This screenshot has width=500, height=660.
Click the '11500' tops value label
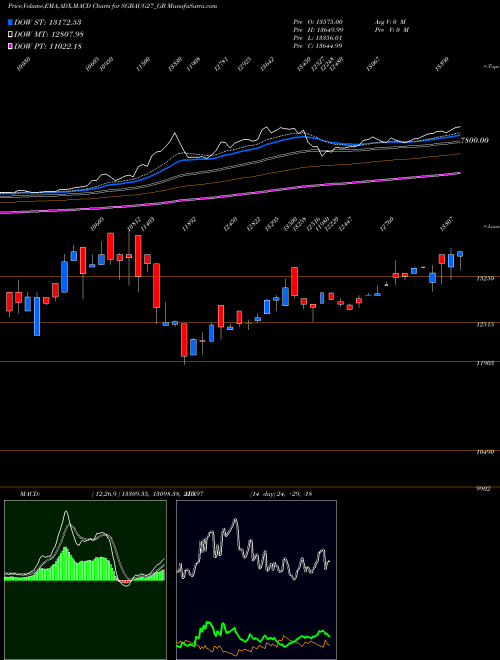(143, 64)
